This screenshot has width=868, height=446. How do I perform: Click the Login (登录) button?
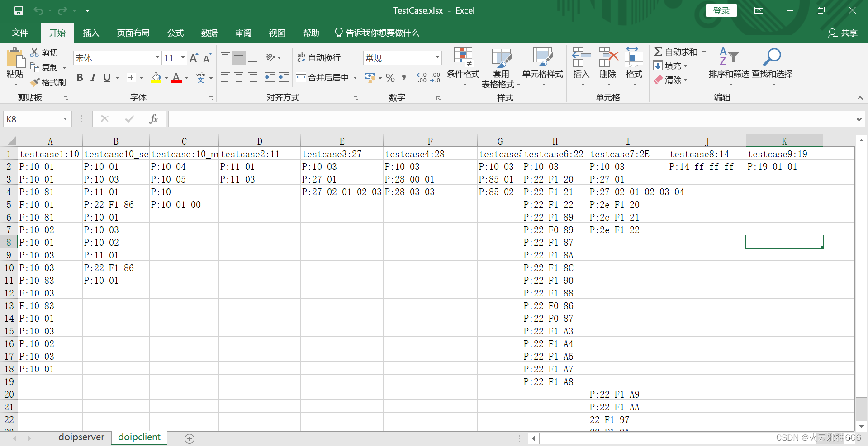pyautogui.click(x=721, y=10)
